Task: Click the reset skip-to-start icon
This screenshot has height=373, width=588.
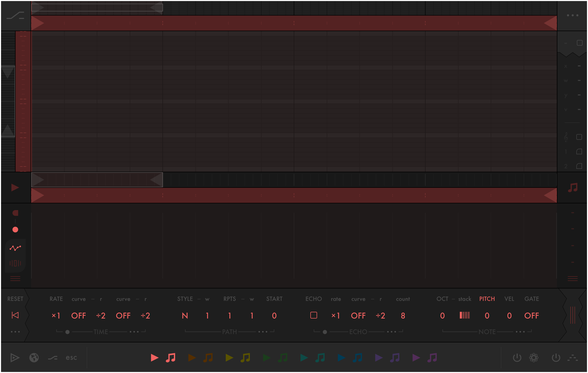Action: click(15, 315)
